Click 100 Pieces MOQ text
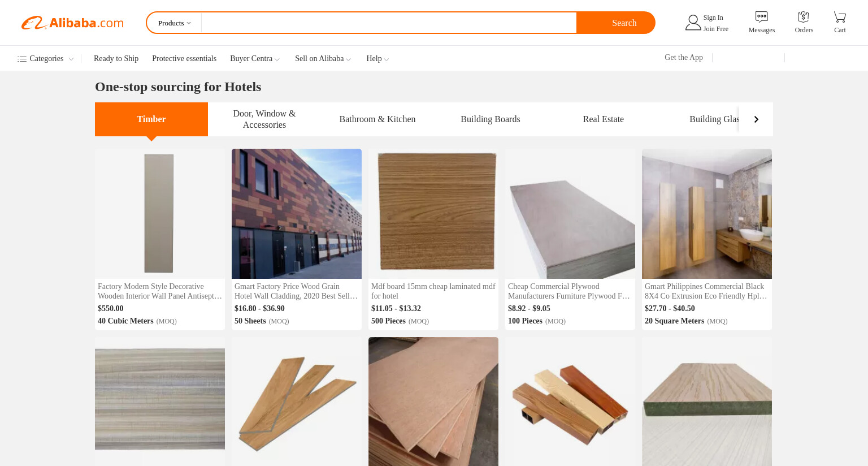Image resolution: width=868 pixels, height=466 pixels. coord(537,321)
